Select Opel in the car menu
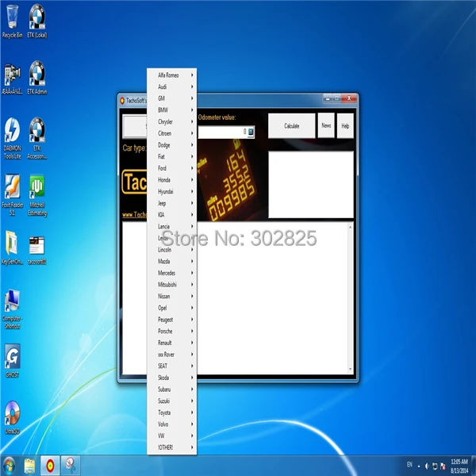This screenshot has width=476, height=476. point(172,308)
